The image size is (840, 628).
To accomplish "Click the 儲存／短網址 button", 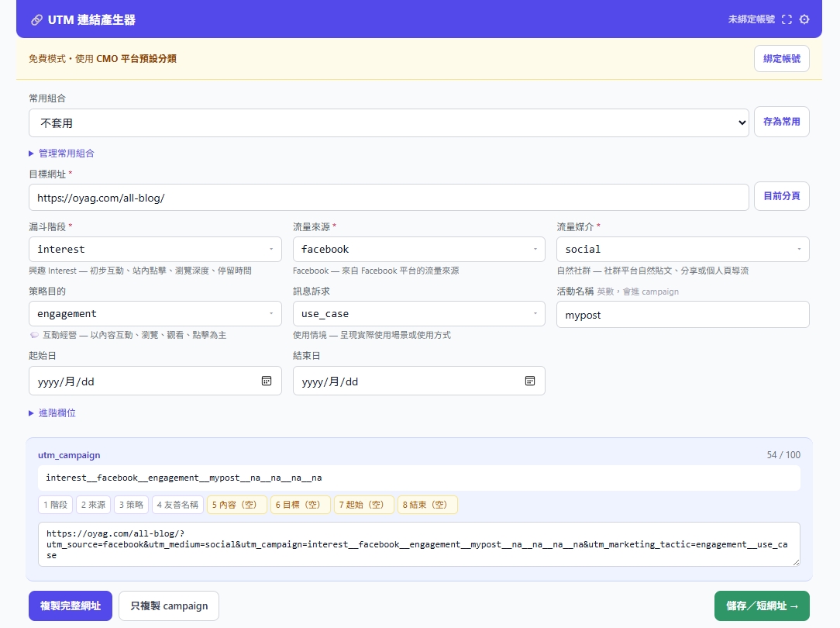I will pyautogui.click(x=762, y=606).
